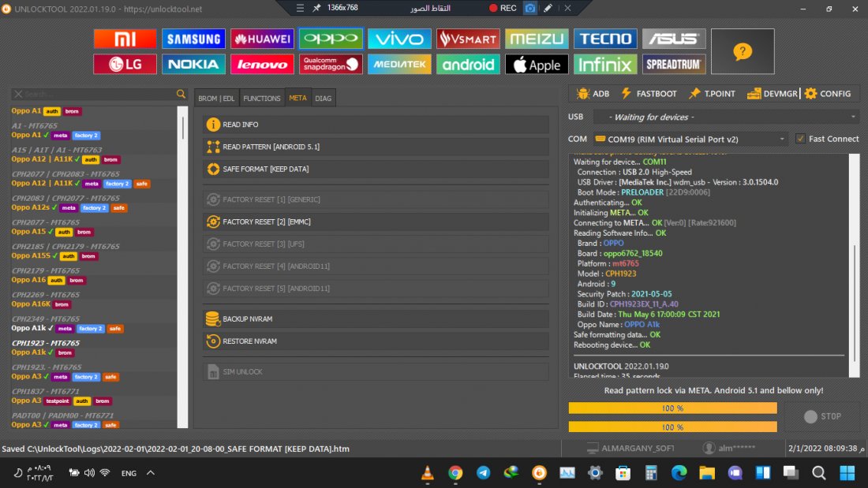Click the top 100% progress bar
The image size is (868, 488).
[x=672, y=408]
